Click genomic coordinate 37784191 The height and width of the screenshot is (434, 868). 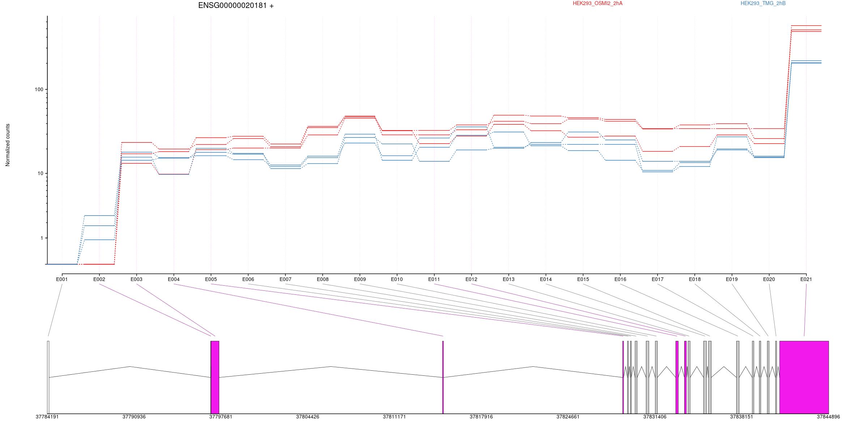click(x=47, y=417)
